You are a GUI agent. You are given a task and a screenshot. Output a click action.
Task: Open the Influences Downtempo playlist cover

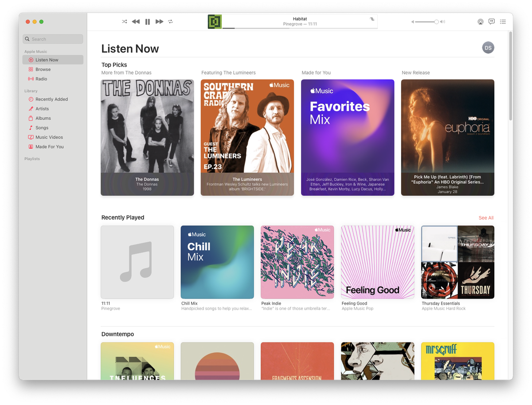[137, 361]
